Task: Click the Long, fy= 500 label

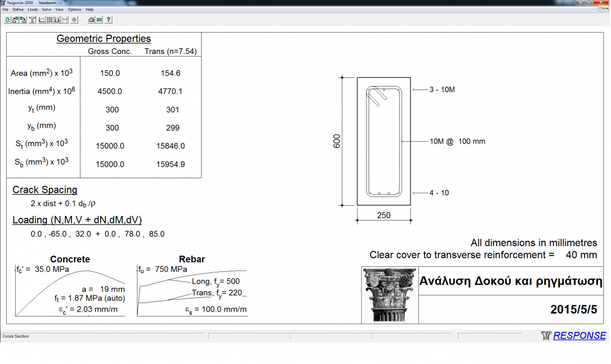Action: coord(216,282)
